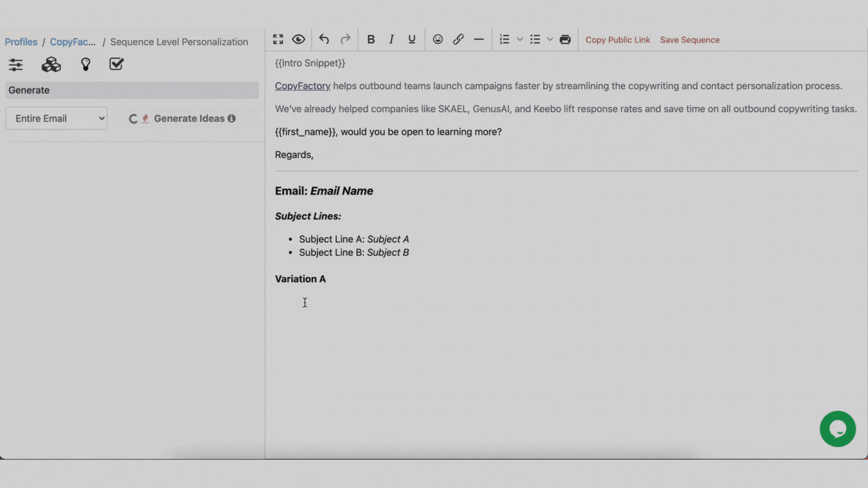Click the "Sequence Level Personalization" breadcrumb text
Screen dimensions: 868x488
tap(179, 42)
